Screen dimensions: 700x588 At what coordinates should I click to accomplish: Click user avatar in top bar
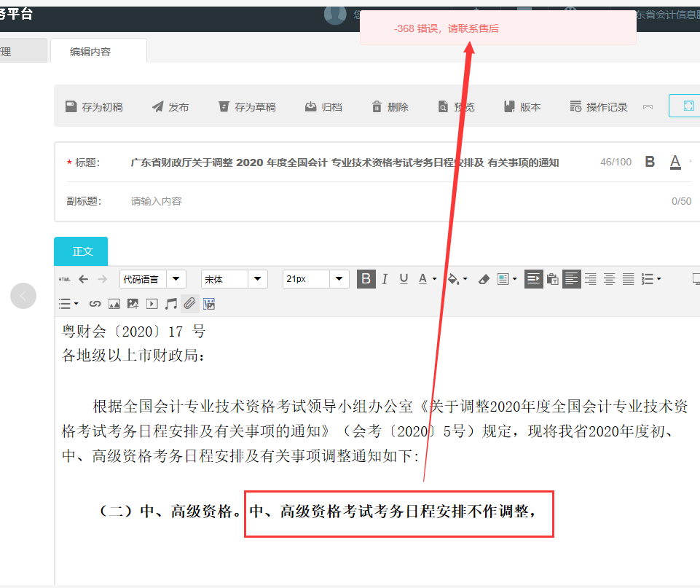(335, 15)
